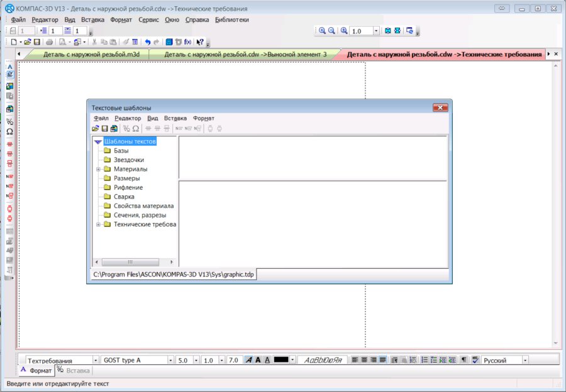Toggle underlined text style
Screen dimensions: 566x392
[x=267, y=360]
